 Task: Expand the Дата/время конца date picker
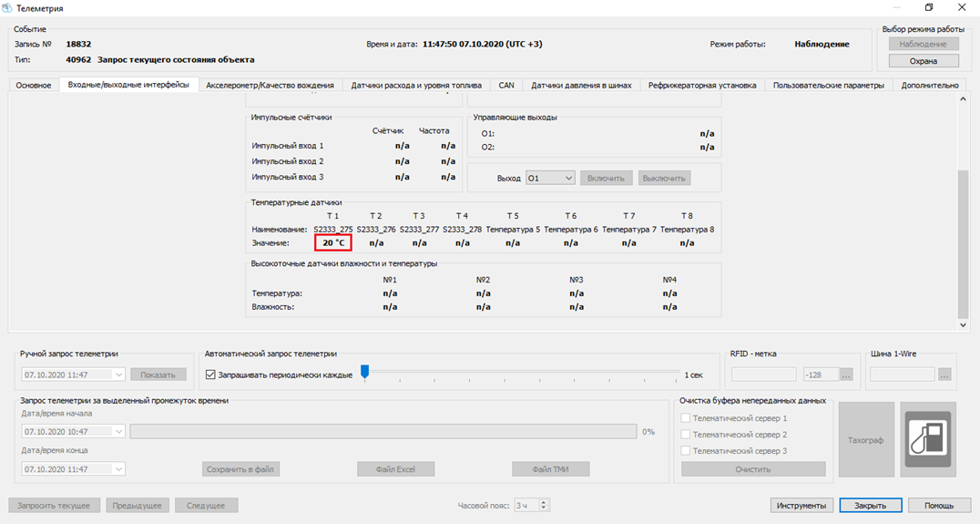[x=118, y=469]
